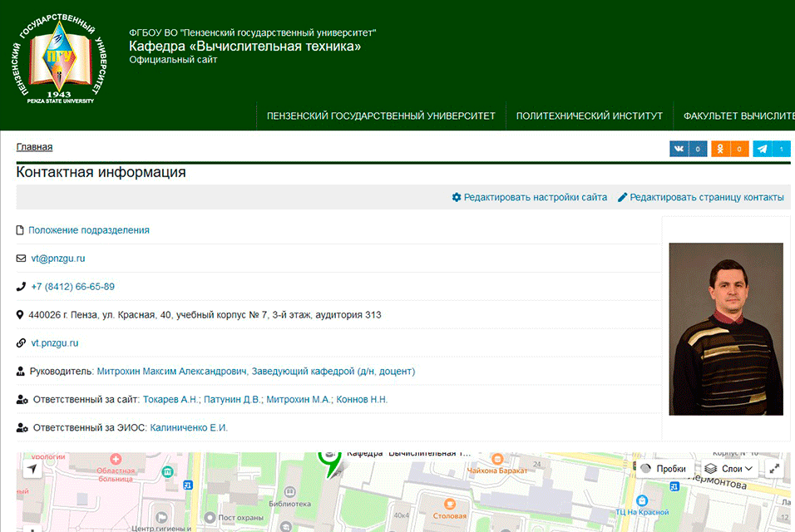Click Коннов Н.Н. link
Image resolution: width=795 pixels, height=532 pixels.
tap(362, 400)
